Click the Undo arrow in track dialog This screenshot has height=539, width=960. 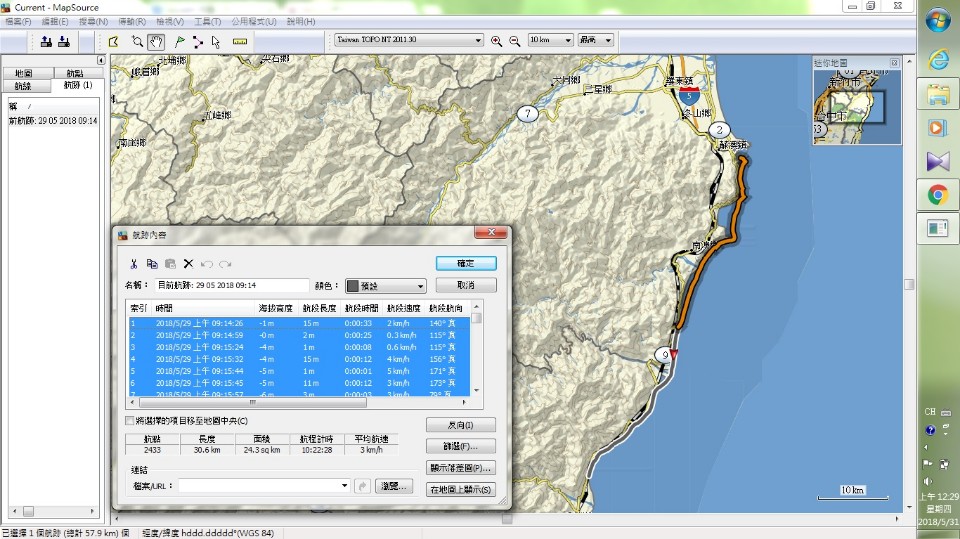pos(207,264)
